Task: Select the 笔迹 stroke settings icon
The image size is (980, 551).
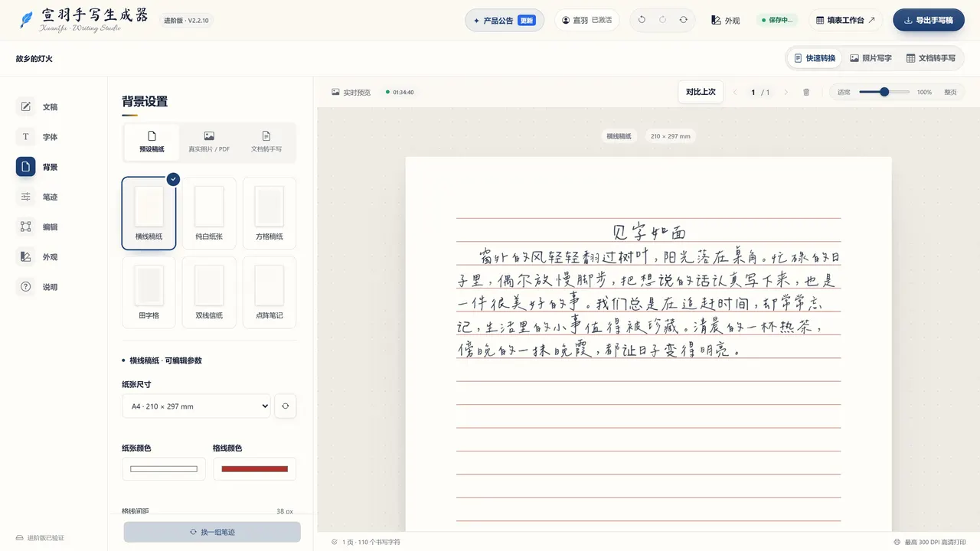Action: pos(25,197)
